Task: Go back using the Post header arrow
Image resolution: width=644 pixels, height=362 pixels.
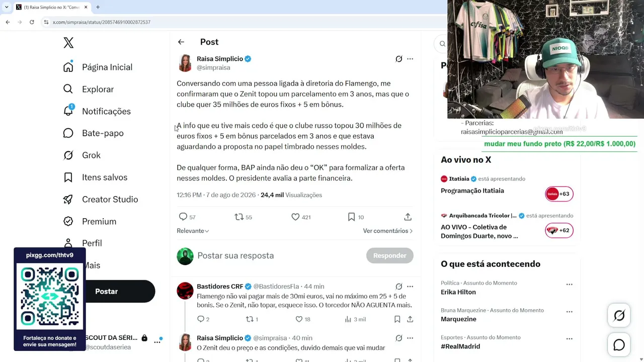Action: (181, 42)
